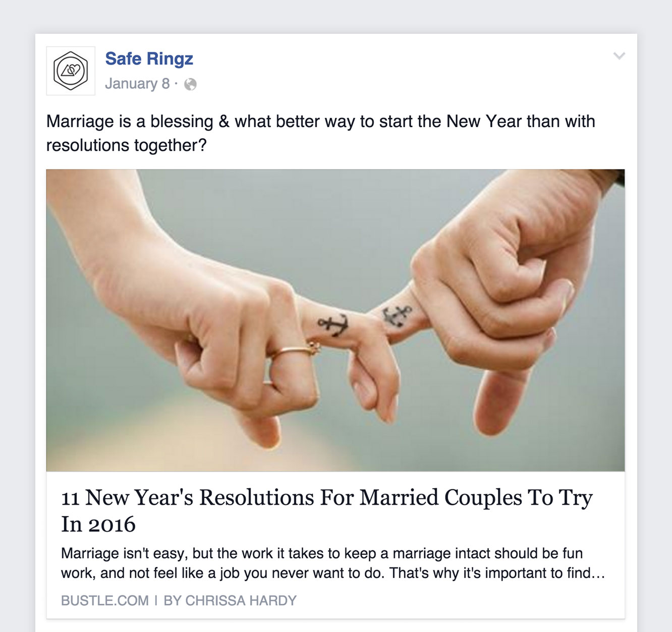Viewport: 672px width, 632px height.
Task: Click the right anchor tattoo in photo
Action: pyautogui.click(x=397, y=315)
